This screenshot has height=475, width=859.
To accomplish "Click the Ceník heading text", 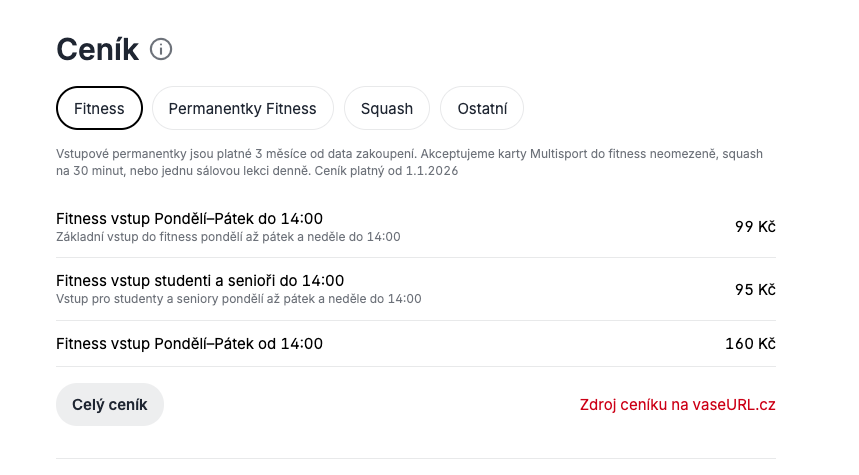I will coord(96,49).
